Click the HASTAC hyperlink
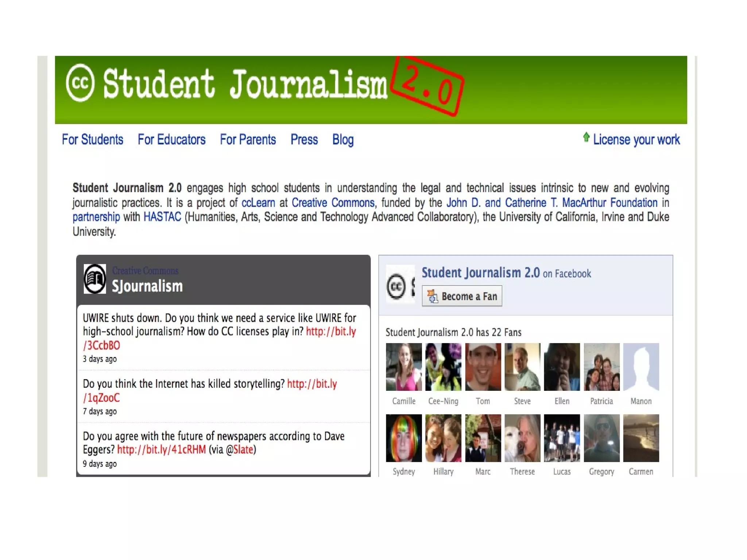 [162, 217]
